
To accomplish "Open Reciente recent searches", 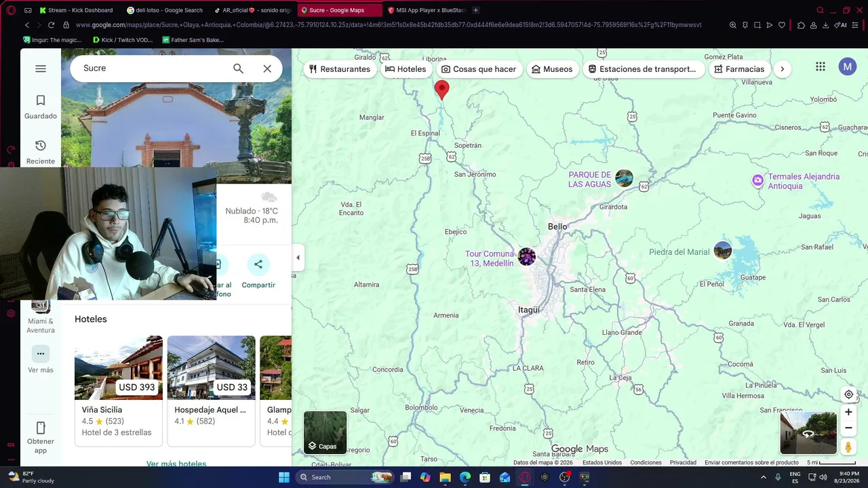I will [41, 152].
